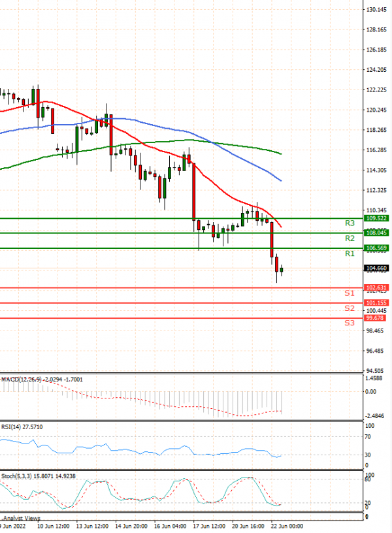The height and width of the screenshot is (533, 392).
Task: Click the R3 resistance label
Action: pos(350,223)
